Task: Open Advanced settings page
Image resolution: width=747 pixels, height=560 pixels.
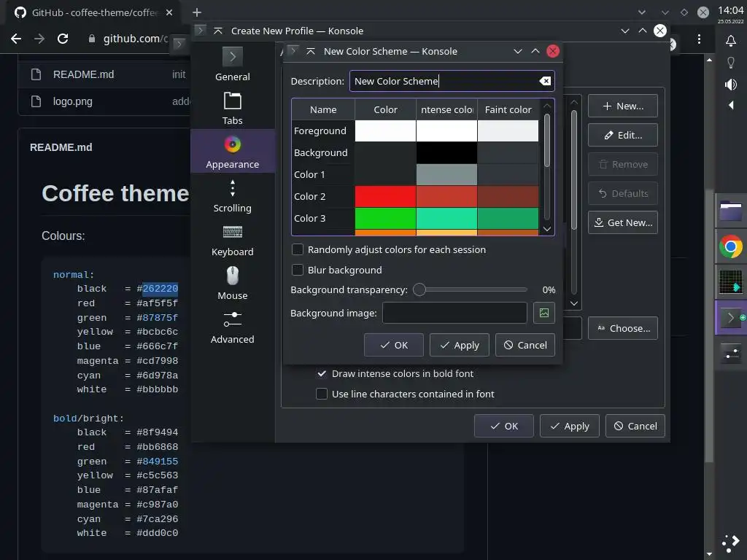Action: 233,327
